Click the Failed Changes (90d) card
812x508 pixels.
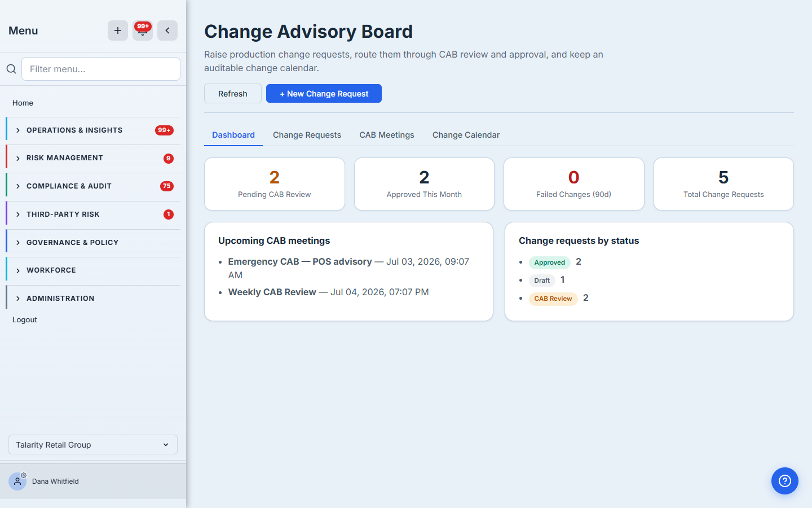tap(574, 184)
